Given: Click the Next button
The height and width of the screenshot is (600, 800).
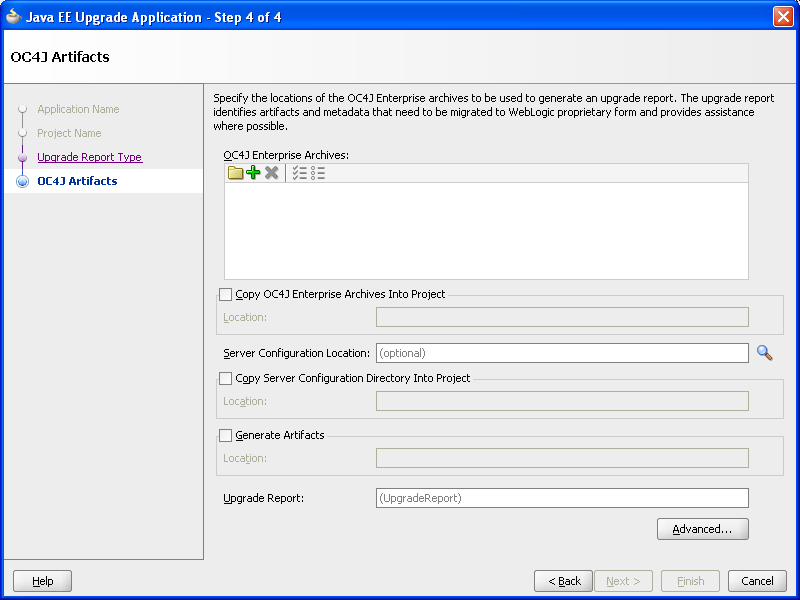Looking at the screenshot, I should tap(623, 581).
